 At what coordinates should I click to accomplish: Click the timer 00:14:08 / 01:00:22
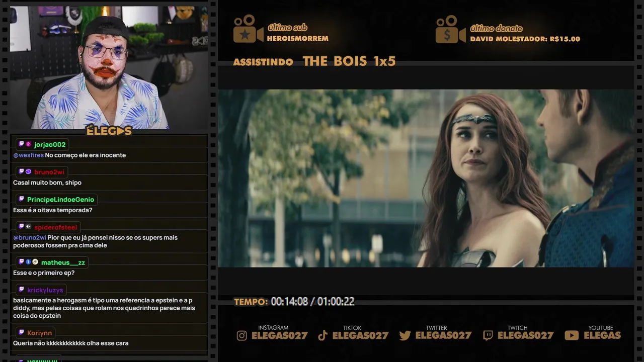tap(312, 302)
